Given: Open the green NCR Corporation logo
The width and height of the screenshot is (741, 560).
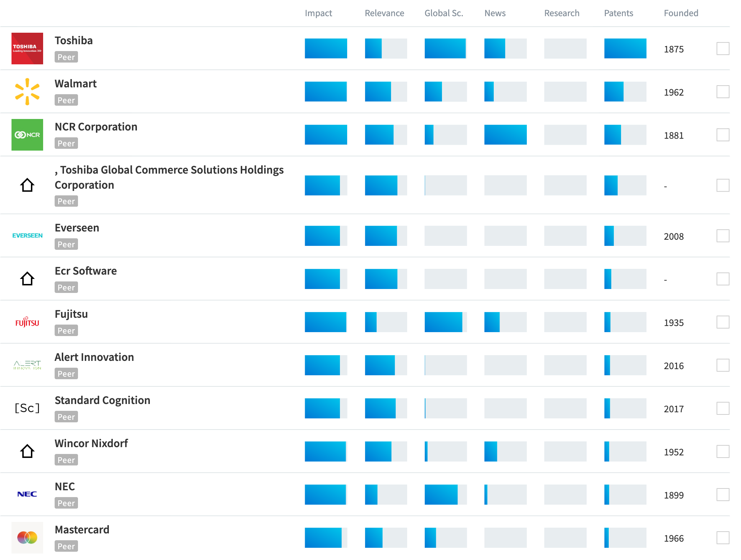Looking at the screenshot, I should click(x=27, y=135).
